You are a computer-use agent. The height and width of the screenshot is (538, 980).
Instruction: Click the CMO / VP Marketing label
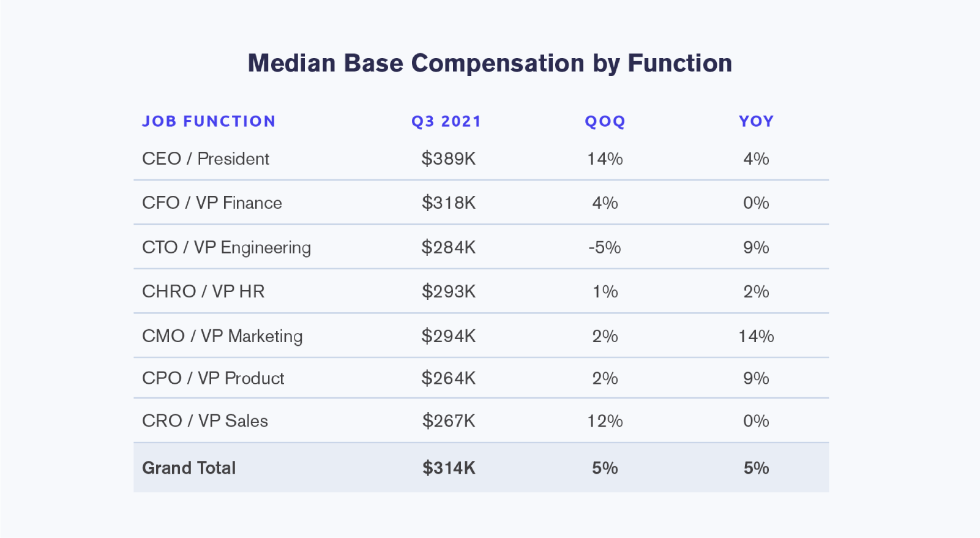222,337
